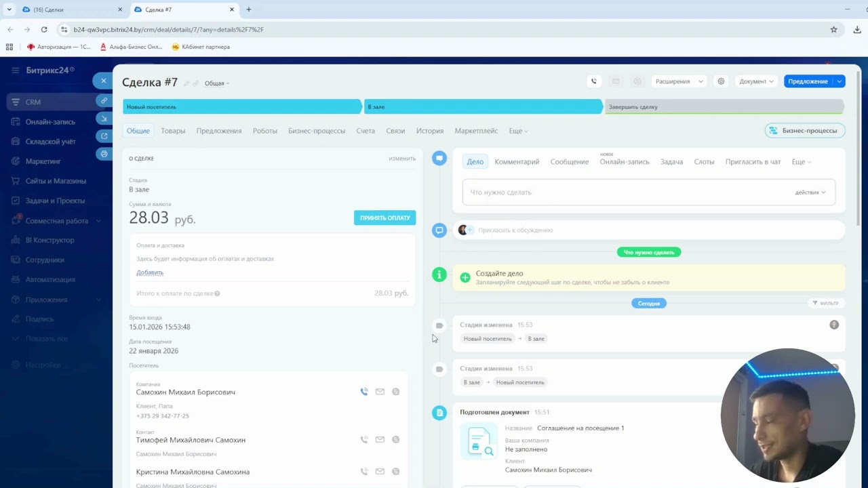Screen dimensions: 868x488
Task: Open the settings gear in deal header
Action: click(x=721, y=81)
